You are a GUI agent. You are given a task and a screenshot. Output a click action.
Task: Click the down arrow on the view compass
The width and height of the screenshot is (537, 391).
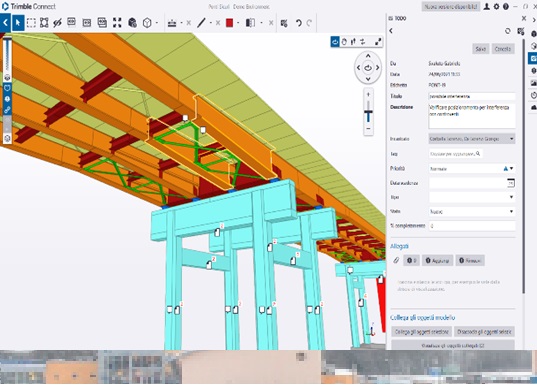[368, 79]
